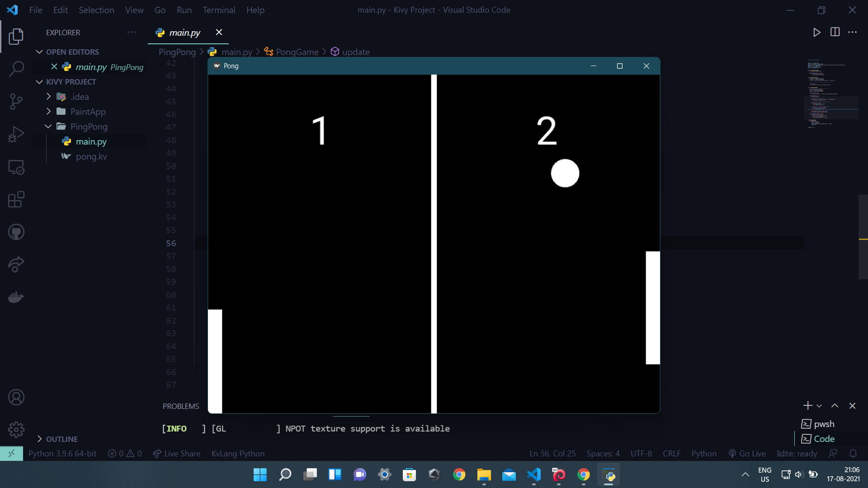Viewport: 868px width, 488px height.
Task: Click the Split Editor icon
Action: 835,32
